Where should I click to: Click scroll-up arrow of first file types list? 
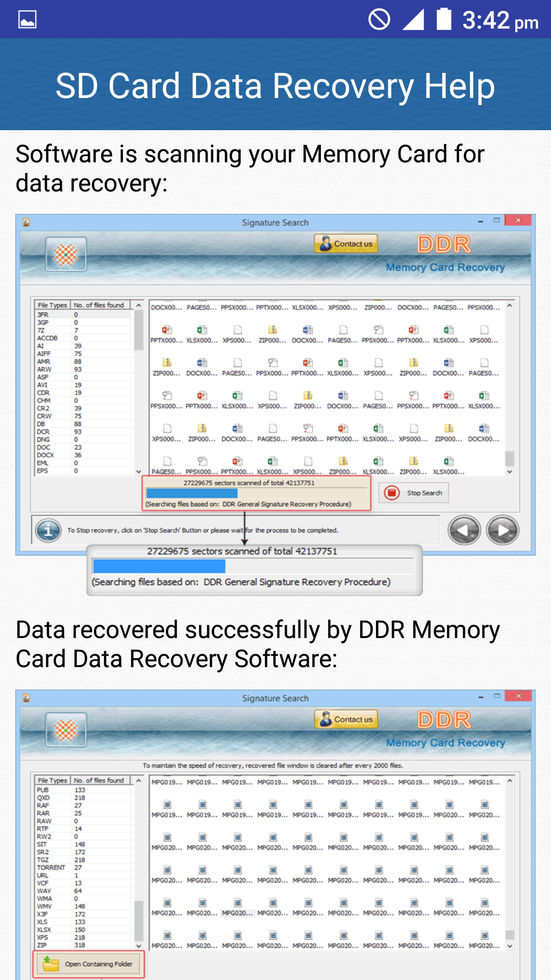tap(138, 305)
